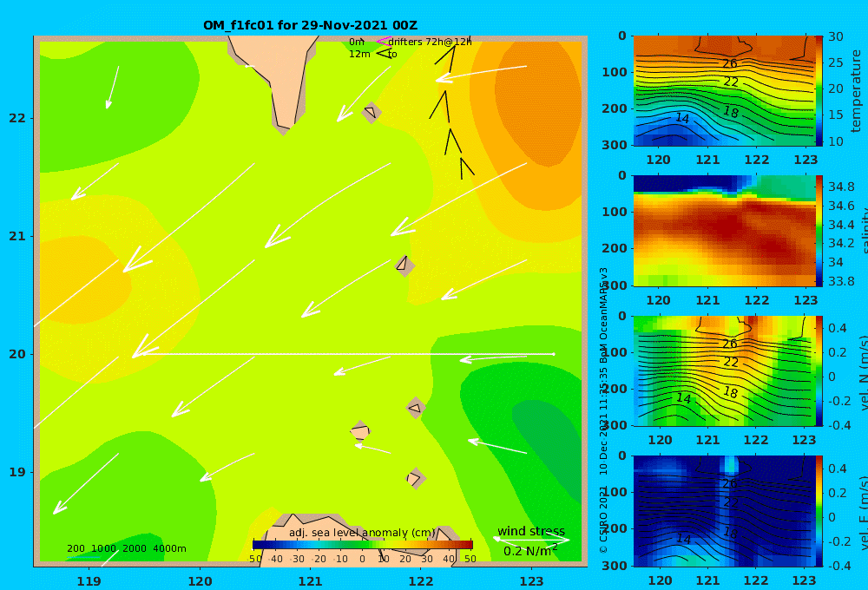Click the 'wind stress' scale label
Viewport: 868px width, 590px height.
(531, 531)
